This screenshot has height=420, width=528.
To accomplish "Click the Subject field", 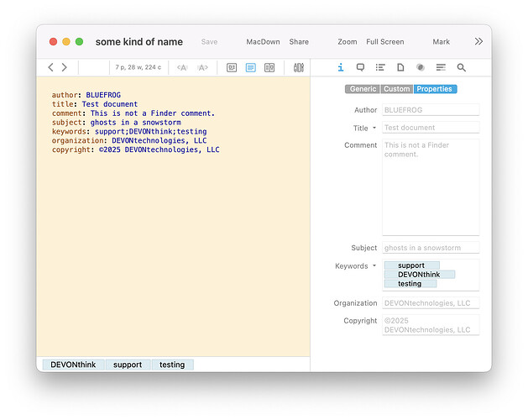I will (x=431, y=248).
